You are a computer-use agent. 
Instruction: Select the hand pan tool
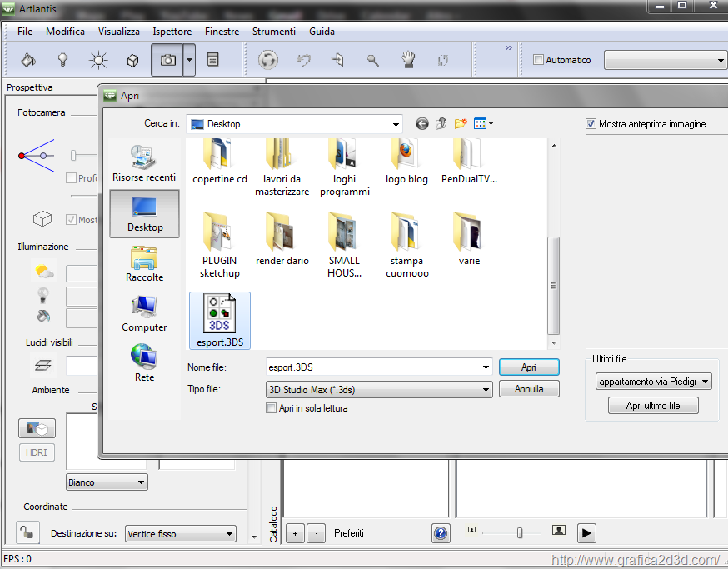point(408,60)
